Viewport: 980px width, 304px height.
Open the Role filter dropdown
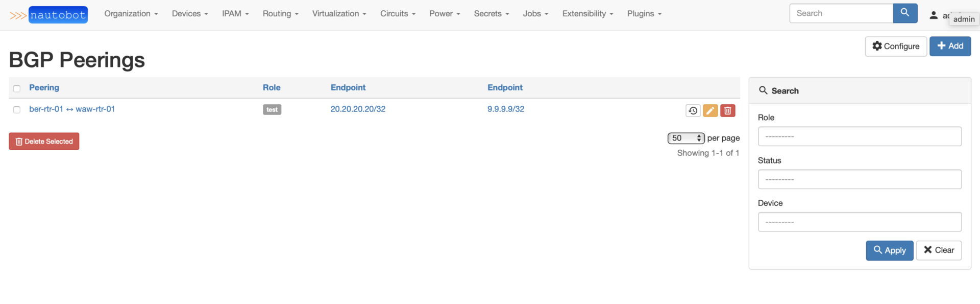point(860,136)
